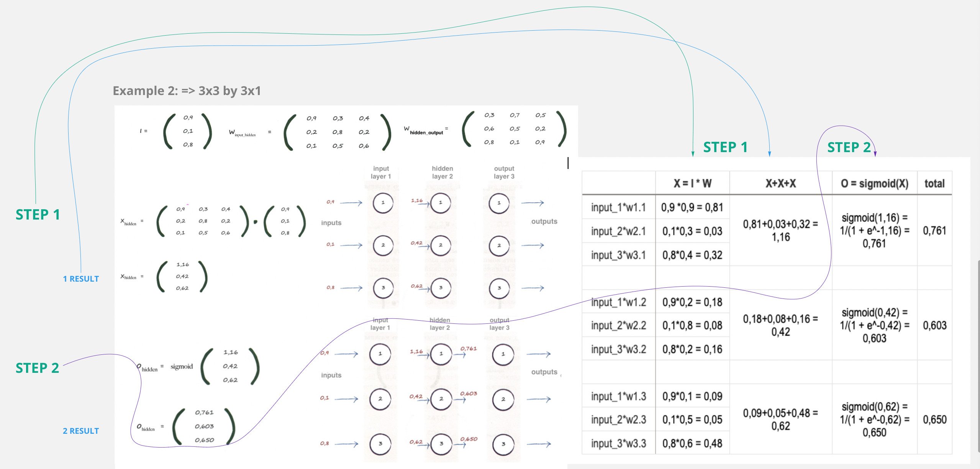
Task: Click the 'total' column header
Action: pos(934,184)
